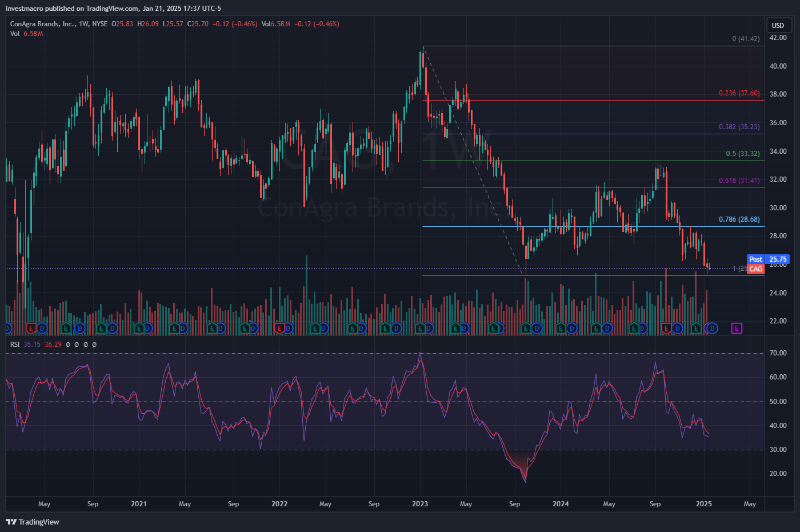Select the leftmost red earnings E marker
The height and width of the screenshot is (532, 800).
pyautogui.click(x=31, y=328)
